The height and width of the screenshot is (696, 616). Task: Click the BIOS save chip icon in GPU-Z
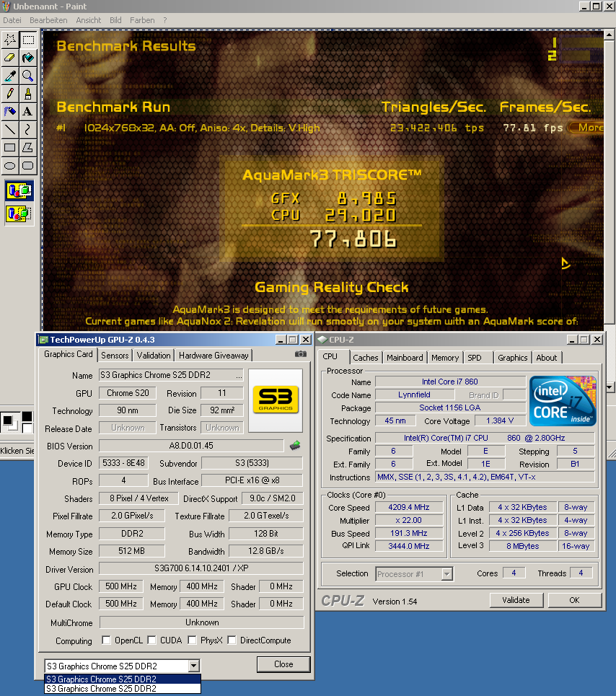(x=295, y=446)
